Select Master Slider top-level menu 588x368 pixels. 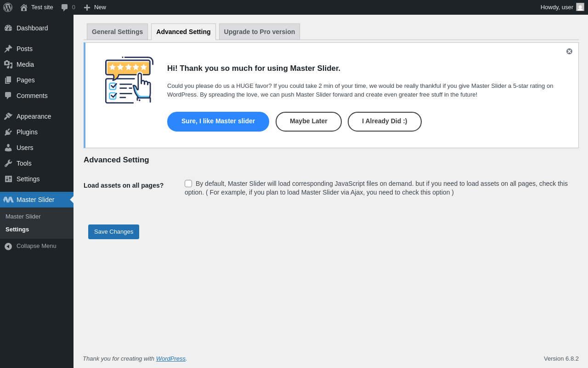click(x=37, y=200)
